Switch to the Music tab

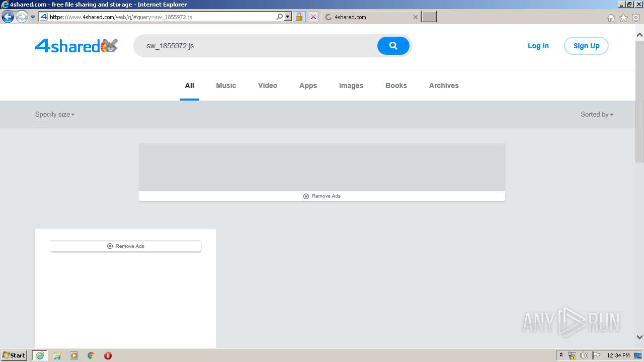click(x=226, y=85)
